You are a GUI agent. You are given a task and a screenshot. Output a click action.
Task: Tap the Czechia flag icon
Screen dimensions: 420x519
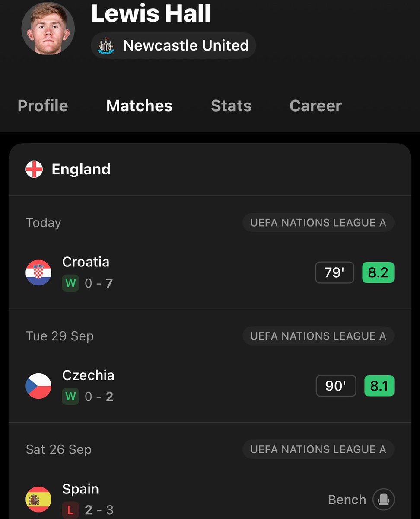pos(38,386)
